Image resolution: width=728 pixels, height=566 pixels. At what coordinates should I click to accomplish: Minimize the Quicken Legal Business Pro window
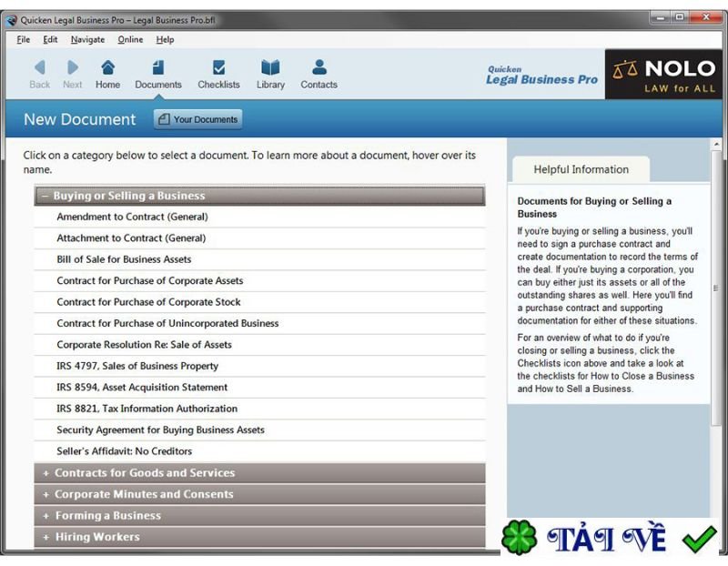pyautogui.click(x=661, y=17)
